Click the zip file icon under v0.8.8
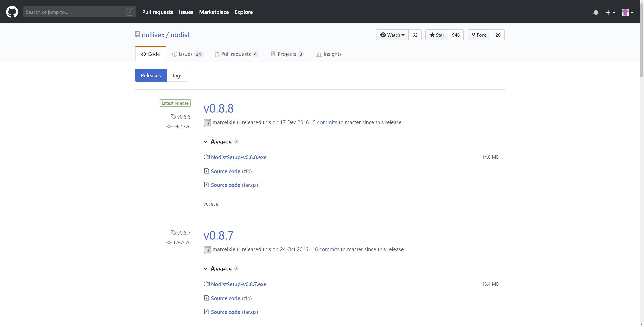This screenshot has height=327, width=644. click(206, 171)
